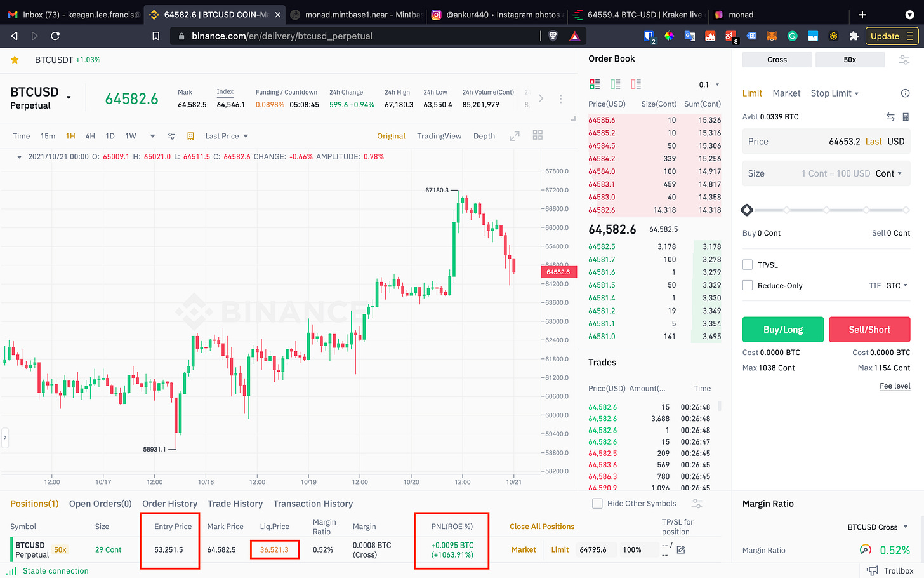Select the 1D chart interval
Viewport: 924px width, 578px height.
[x=110, y=136]
